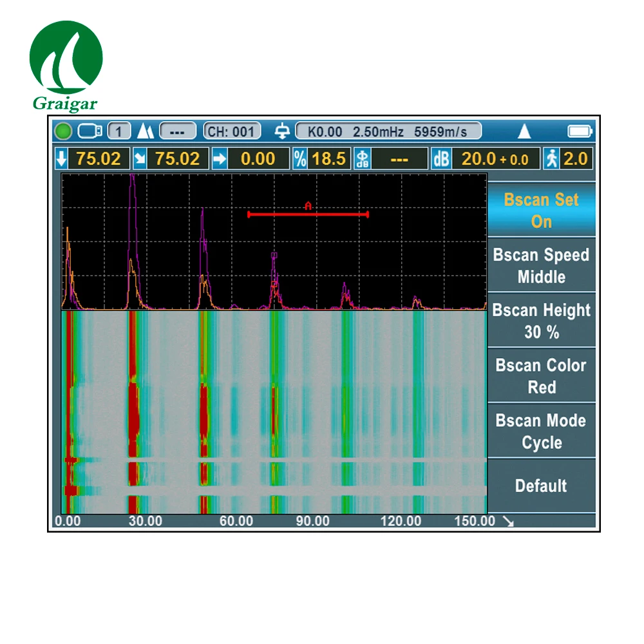Click the running figure step icon
The height and width of the screenshot is (644, 644).
[551, 158]
